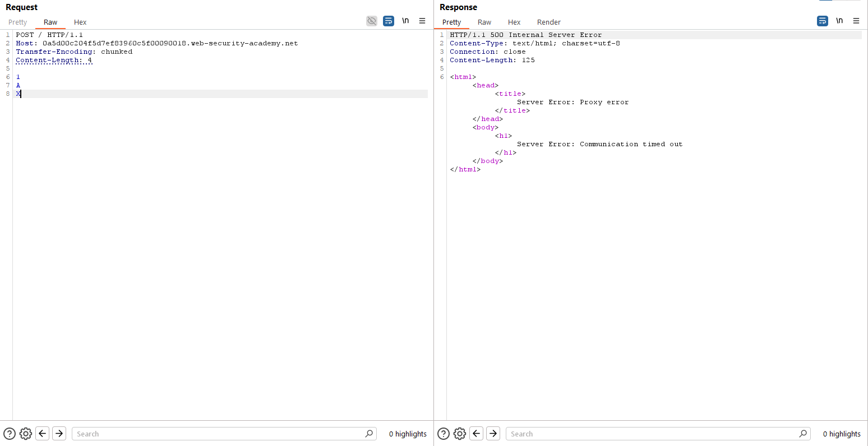Open the Request panel help icon

click(x=10, y=434)
